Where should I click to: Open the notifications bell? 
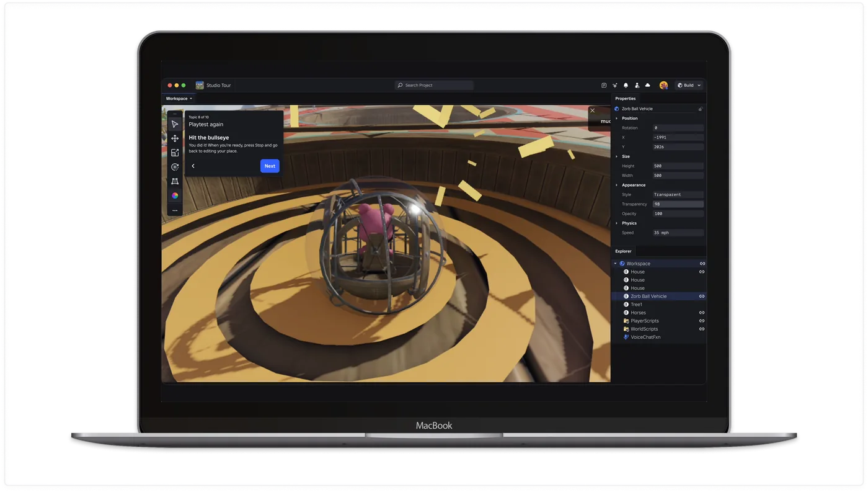click(x=626, y=85)
